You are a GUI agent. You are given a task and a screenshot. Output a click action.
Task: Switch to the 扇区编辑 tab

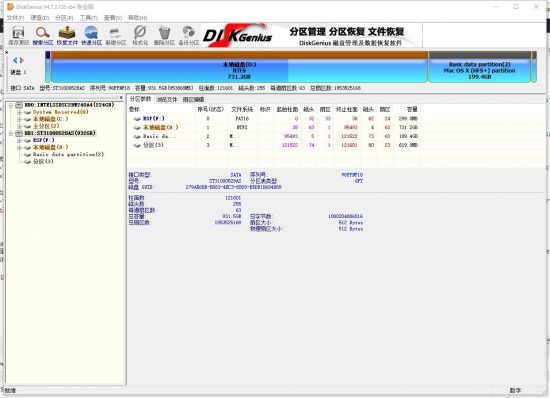(x=193, y=100)
